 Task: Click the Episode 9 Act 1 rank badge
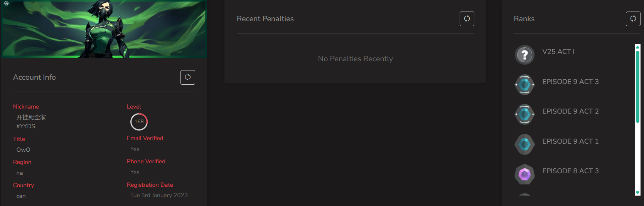tap(524, 144)
